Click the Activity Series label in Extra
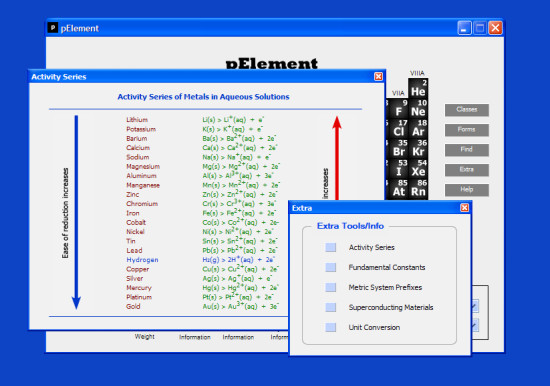Viewport: 550px width, 386px height. click(371, 247)
